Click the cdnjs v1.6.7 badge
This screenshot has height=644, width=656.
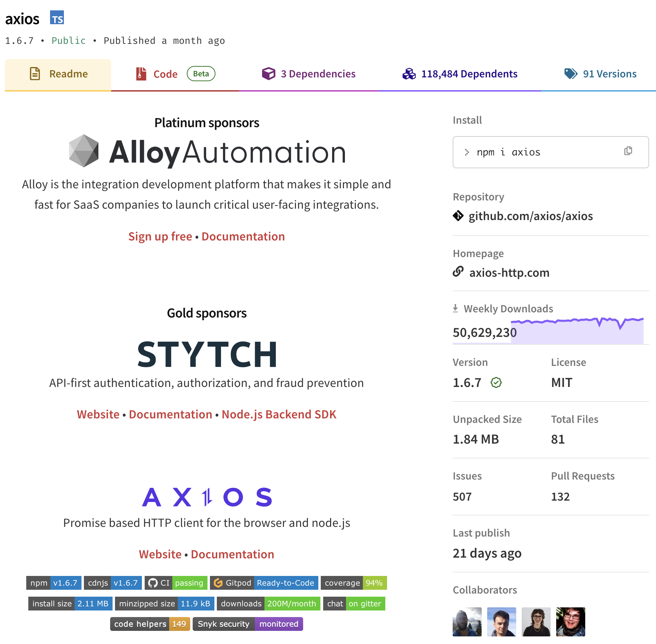click(113, 583)
